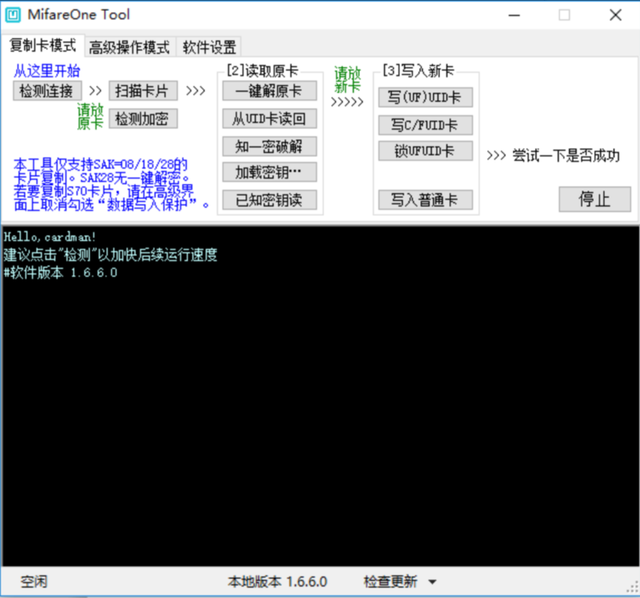The width and height of the screenshot is (640, 598).
Task: Open the 检查更新 dropdown arrow
Action: point(433,582)
